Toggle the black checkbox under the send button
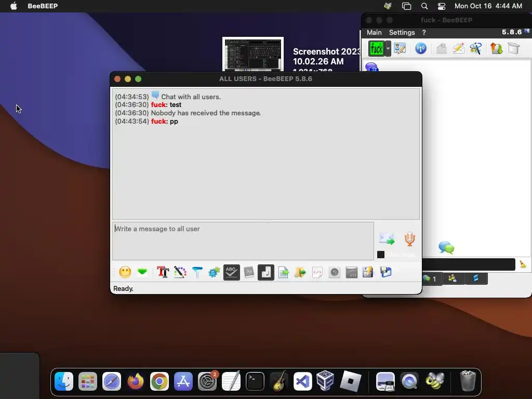Viewport: 532px width, 399px height. click(x=381, y=255)
